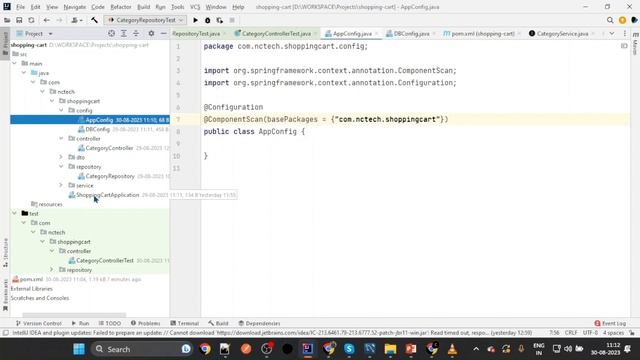Select ShoppingCartApplication in the project tree

tap(107, 195)
